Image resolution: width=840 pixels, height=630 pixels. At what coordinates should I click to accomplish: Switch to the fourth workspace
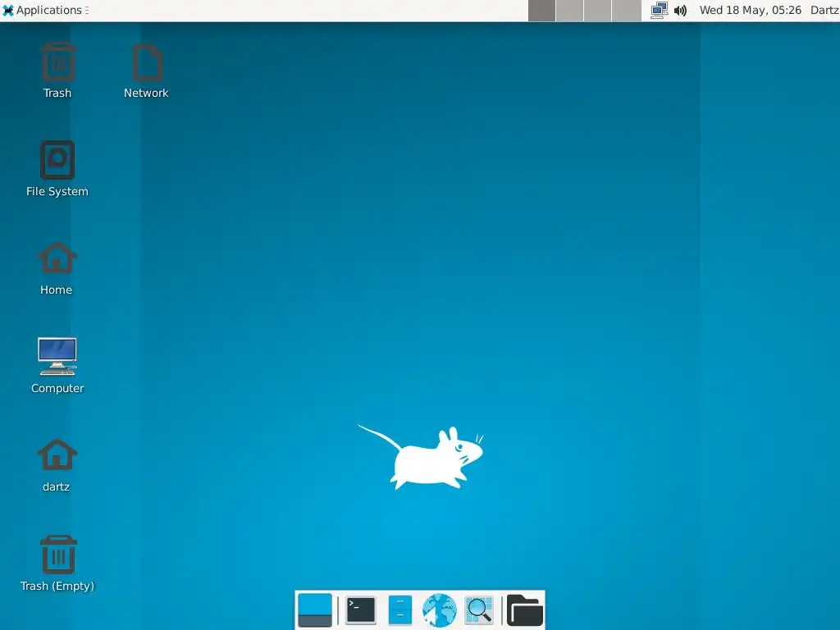click(626, 10)
